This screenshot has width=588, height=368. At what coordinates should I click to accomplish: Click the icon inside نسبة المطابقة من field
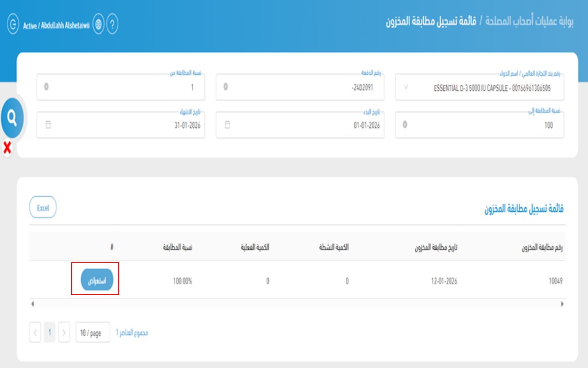(x=47, y=85)
